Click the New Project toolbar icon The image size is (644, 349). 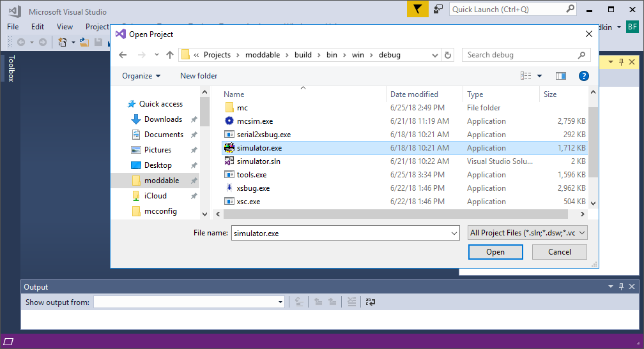(x=63, y=42)
